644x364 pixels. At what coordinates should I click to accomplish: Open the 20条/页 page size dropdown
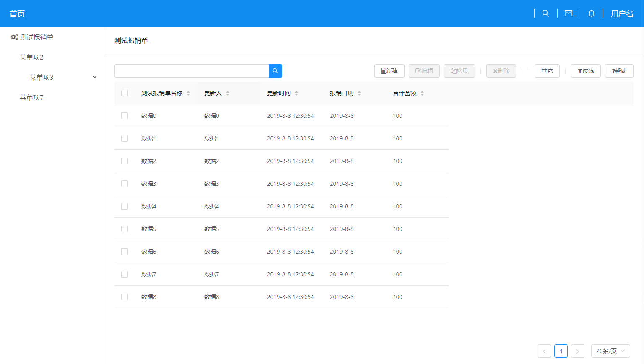pyautogui.click(x=610, y=351)
